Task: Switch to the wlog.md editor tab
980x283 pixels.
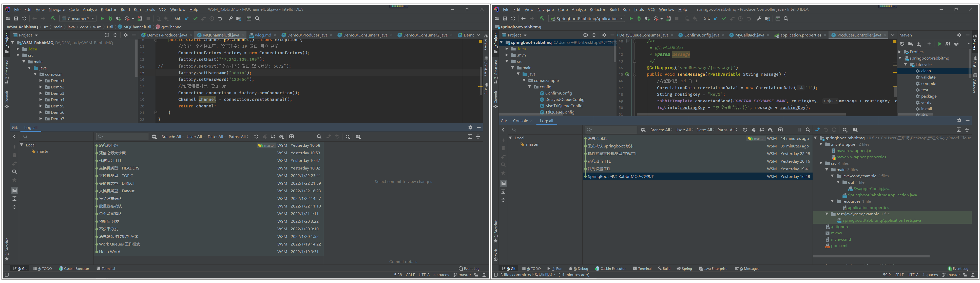Action: 262,35
